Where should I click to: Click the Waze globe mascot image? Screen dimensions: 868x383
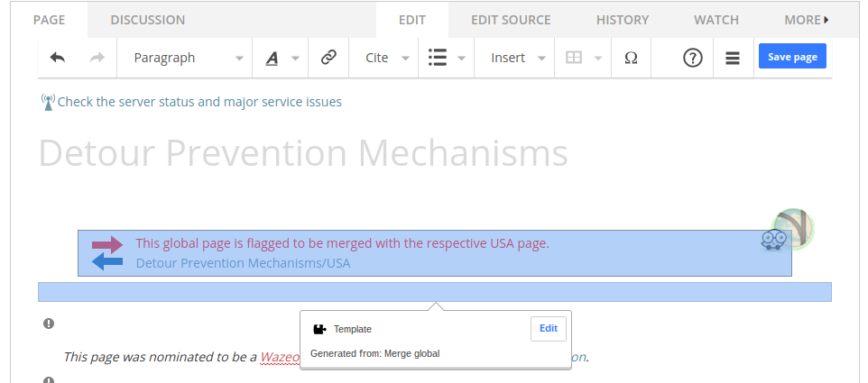coord(787,230)
